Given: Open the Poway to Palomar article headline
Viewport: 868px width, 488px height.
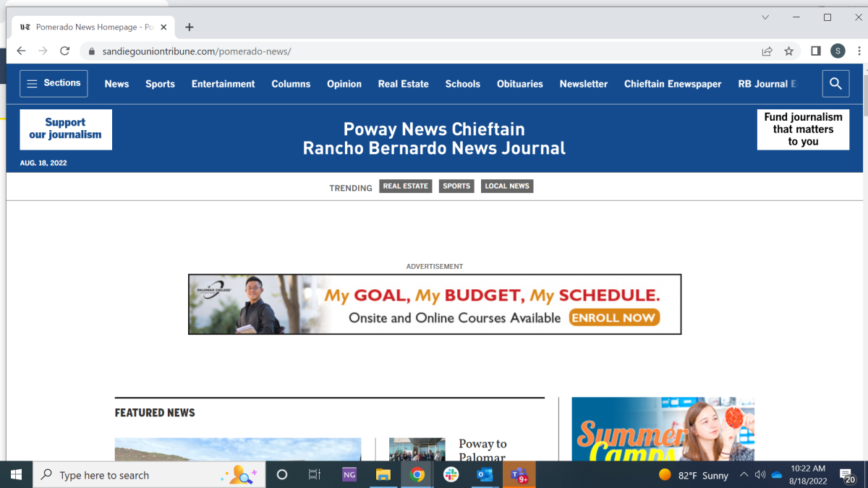Looking at the screenshot, I should click(x=482, y=450).
